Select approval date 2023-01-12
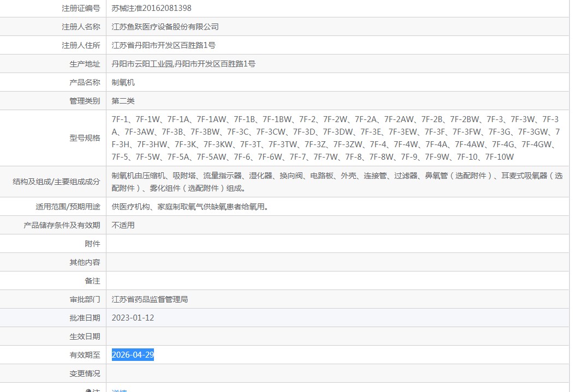 click(133, 318)
